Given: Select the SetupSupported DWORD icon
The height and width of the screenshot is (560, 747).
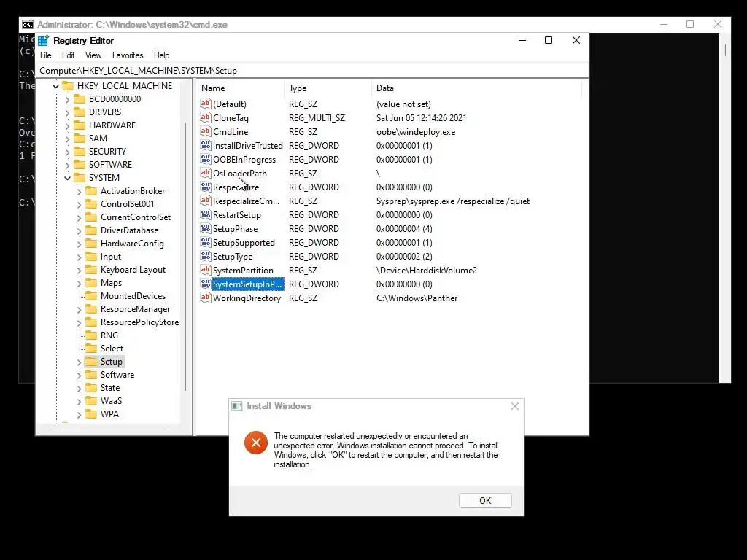Looking at the screenshot, I should 205,241.
